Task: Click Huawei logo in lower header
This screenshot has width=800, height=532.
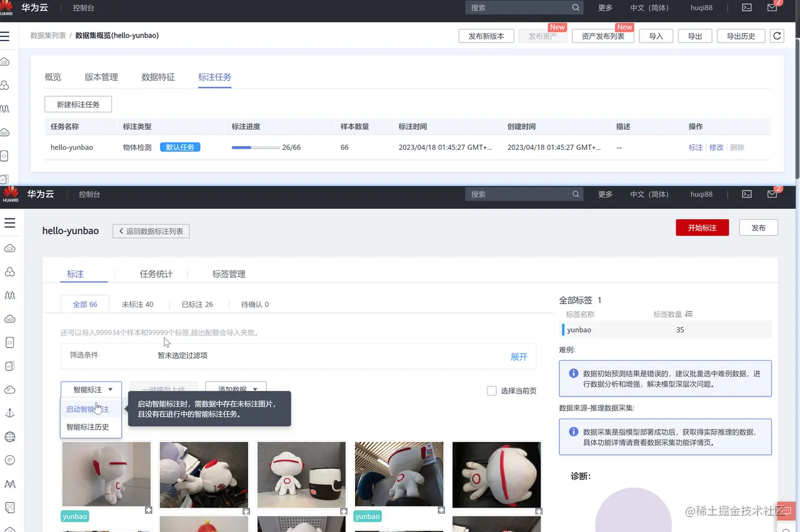Action: 11,194
